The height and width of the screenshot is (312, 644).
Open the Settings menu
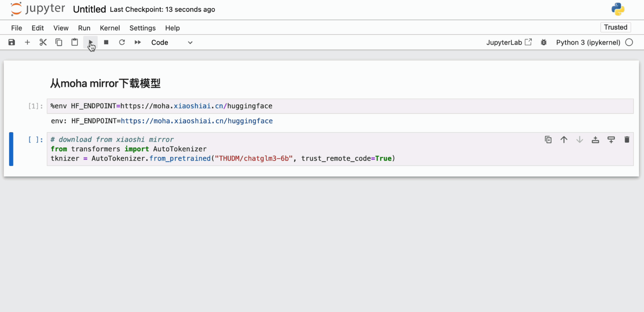pos(142,28)
